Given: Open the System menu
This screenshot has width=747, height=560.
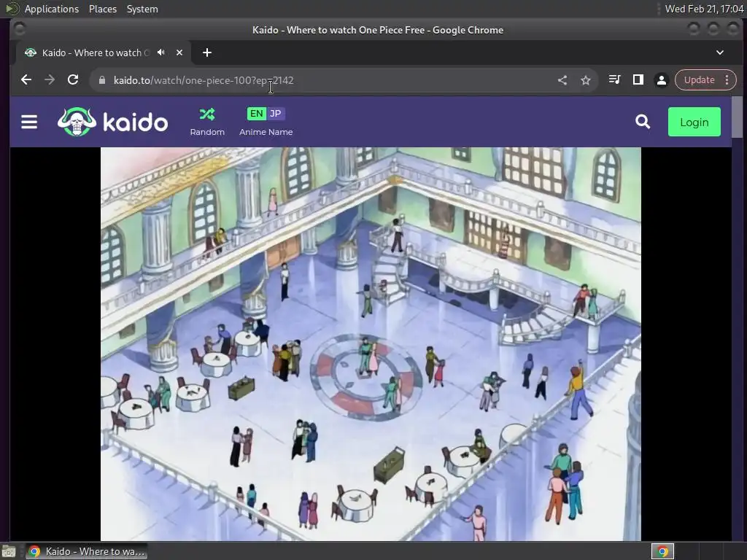Looking at the screenshot, I should pyautogui.click(x=142, y=9).
